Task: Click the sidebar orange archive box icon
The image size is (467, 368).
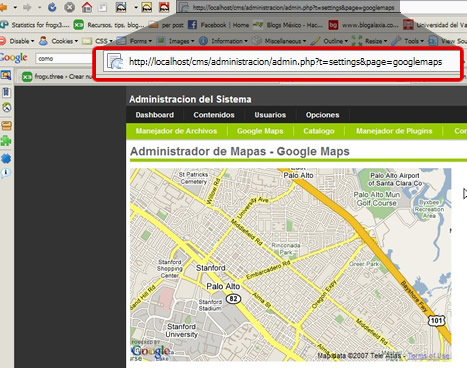Action: coord(6,125)
